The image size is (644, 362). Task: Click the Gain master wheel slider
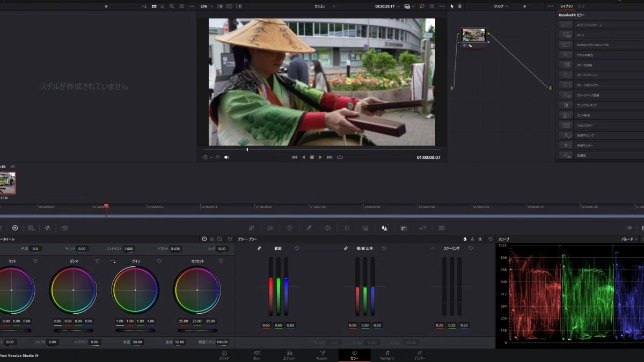point(135,330)
